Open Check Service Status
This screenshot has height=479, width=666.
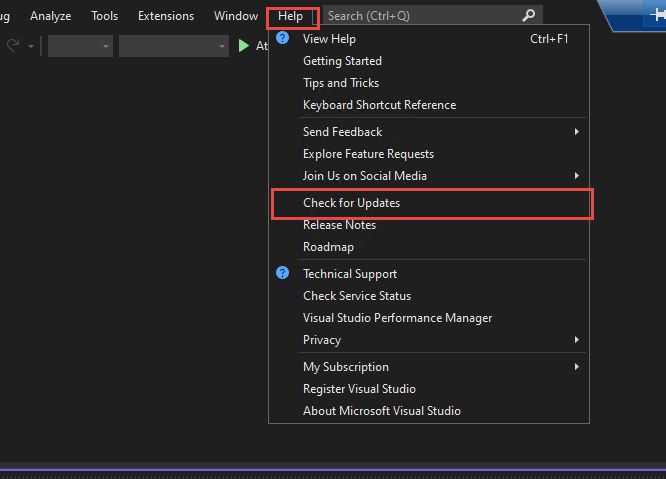[429, 296]
